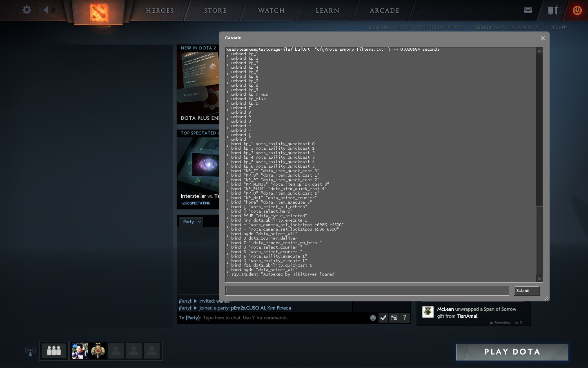Click the console Submit button
The image size is (588, 368).
(527, 291)
